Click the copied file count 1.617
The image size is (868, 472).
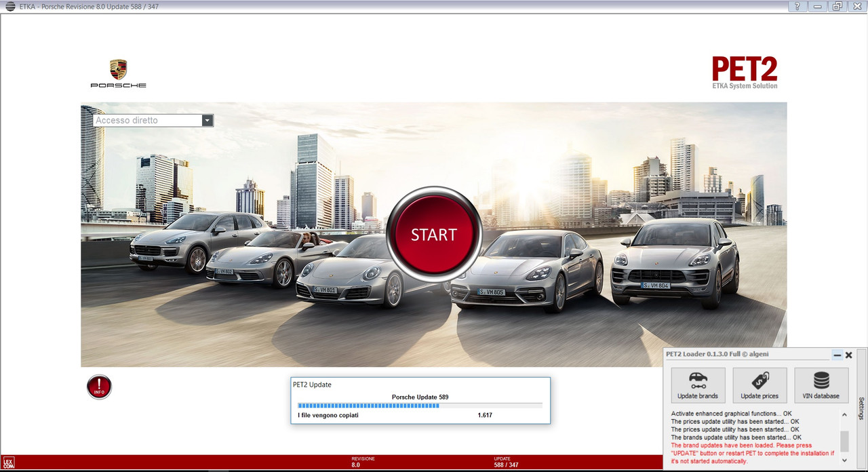coord(485,415)
